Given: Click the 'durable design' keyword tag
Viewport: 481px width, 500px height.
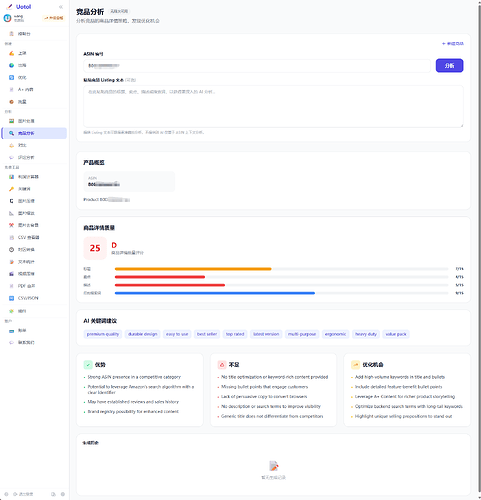Looking at the screenshot, I should (143, 334).
